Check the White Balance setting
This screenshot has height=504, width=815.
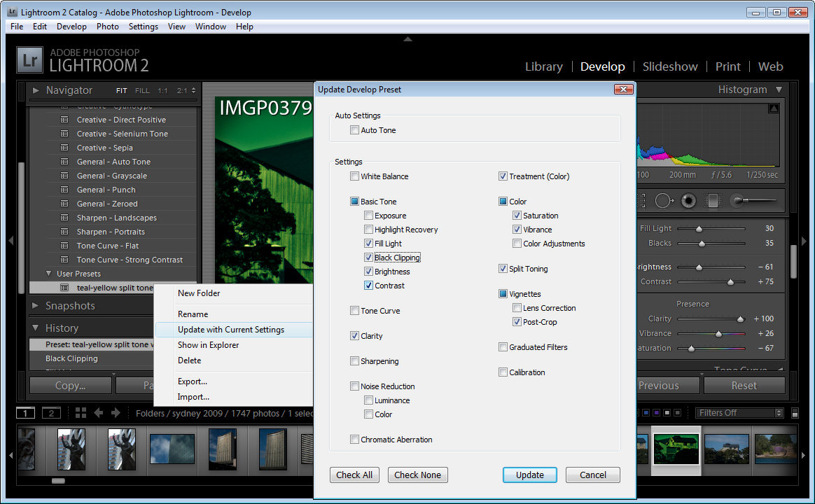[x=354, y=176]
